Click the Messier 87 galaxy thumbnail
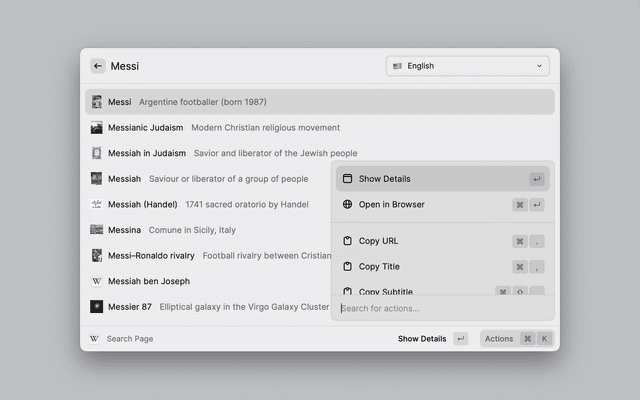The height and width of the screenshot is (400, 640). [x=97, y=307]
